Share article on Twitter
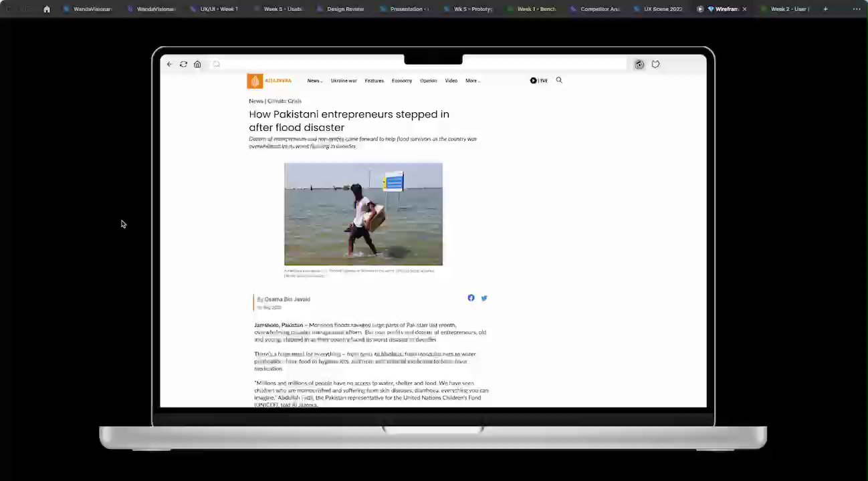 pyautogui.click(x=484, y=298)
